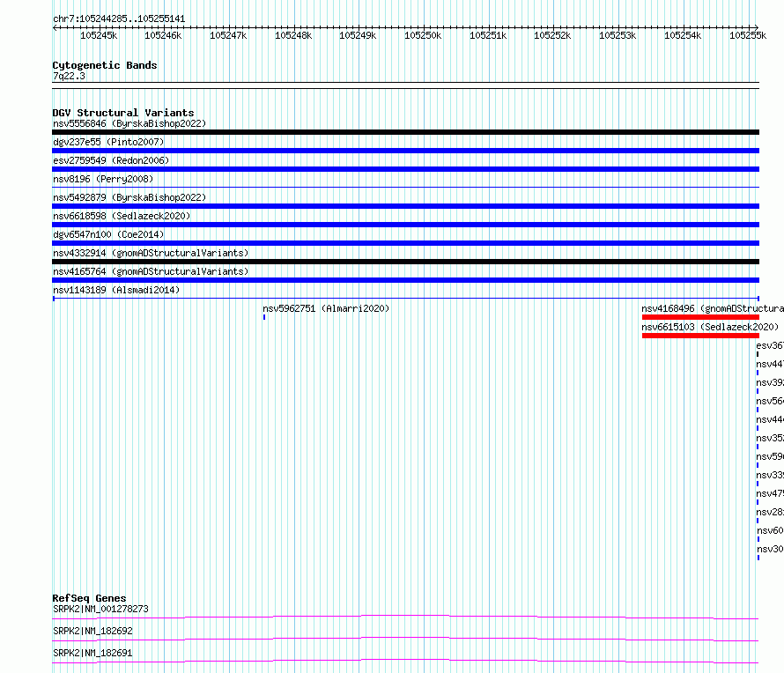Click the 105253k ruler label
The height and width of the screenshot is (673, 784).
(618, 35)
